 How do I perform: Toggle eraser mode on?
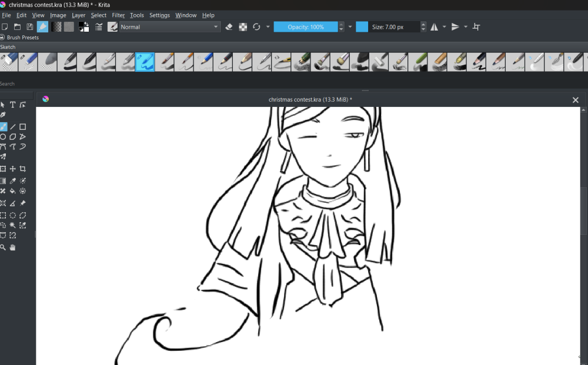pos(229,27)
